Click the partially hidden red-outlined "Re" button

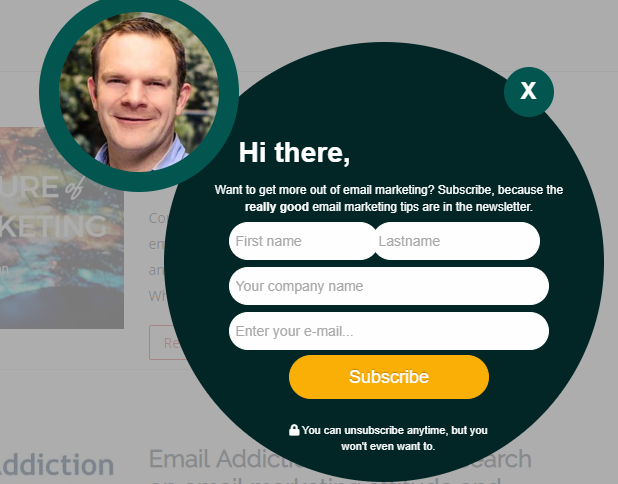point(167,343)
